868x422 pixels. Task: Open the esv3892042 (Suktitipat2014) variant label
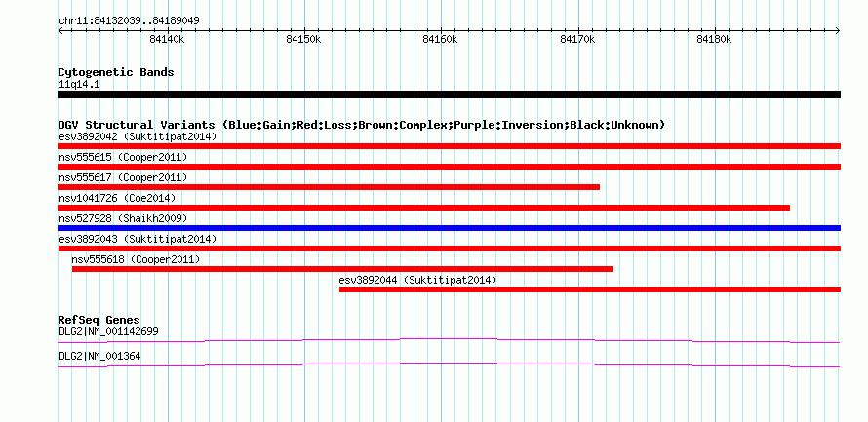coord(138,136)
